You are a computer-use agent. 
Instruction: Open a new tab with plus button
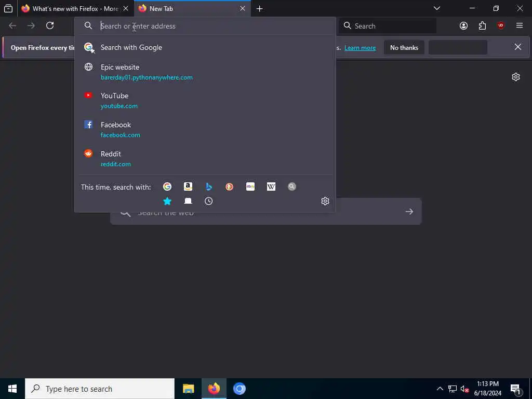pyautogui.click(x=260, y=9)
